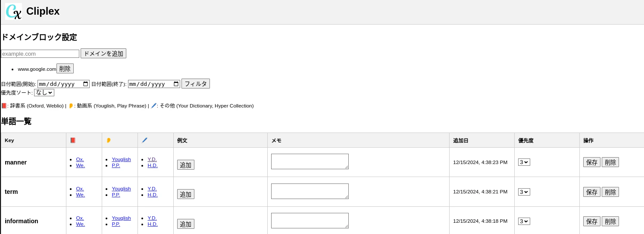Add example sentence for term
644x234 pixels.
tap(186, 194)
